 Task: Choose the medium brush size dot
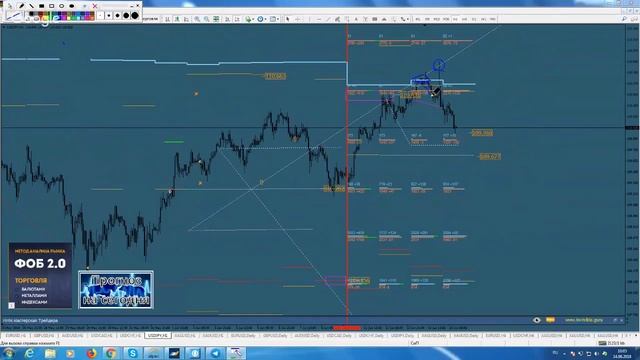click(x=118, y=16)
